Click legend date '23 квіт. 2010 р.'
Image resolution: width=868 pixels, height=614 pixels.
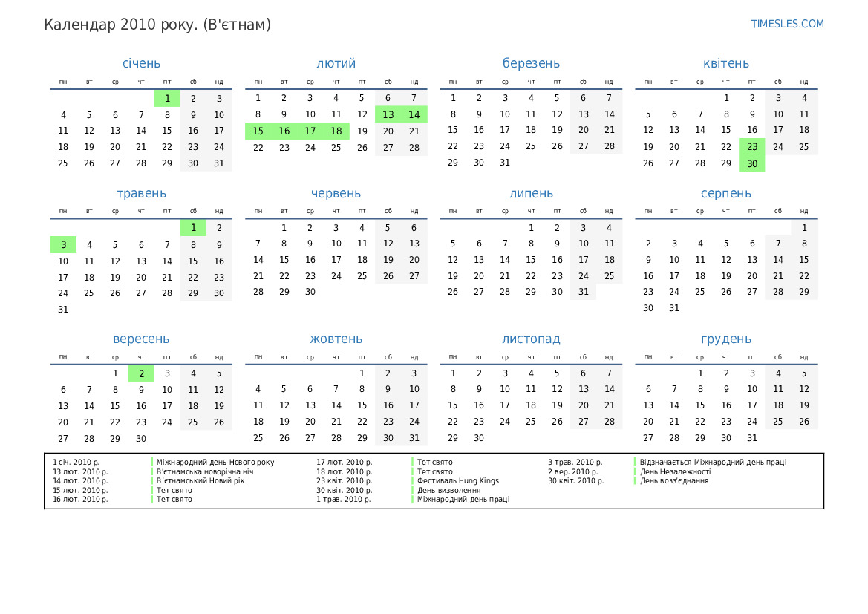[345, 481]
